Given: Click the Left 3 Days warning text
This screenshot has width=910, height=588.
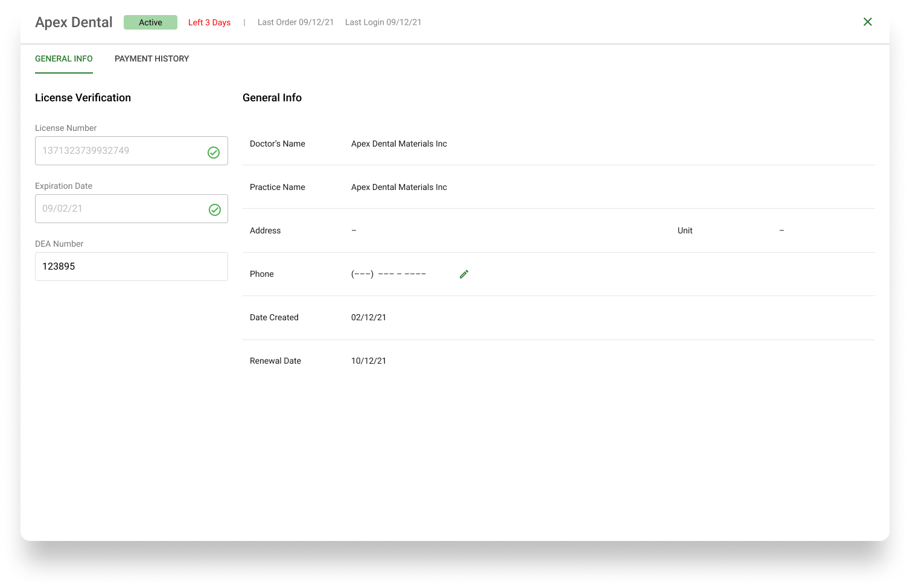Looking at the screenshot, I should click(x=209, y=22).
